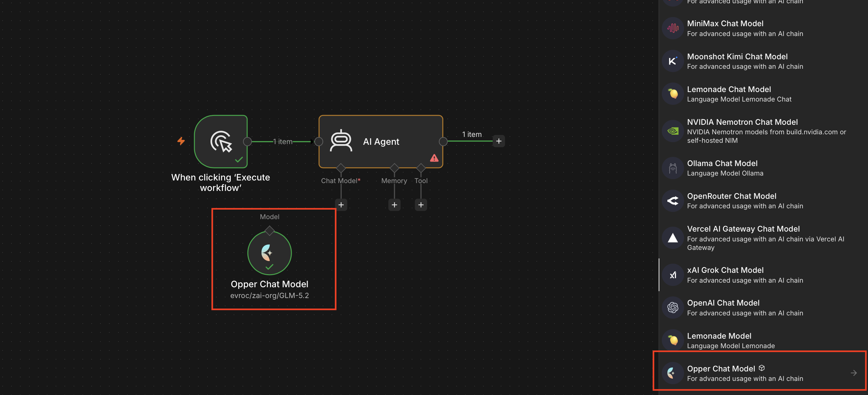Click the package cube icon beside Opper Chat Model
Screen dimensions: 868x395
(x=762, y=368)
